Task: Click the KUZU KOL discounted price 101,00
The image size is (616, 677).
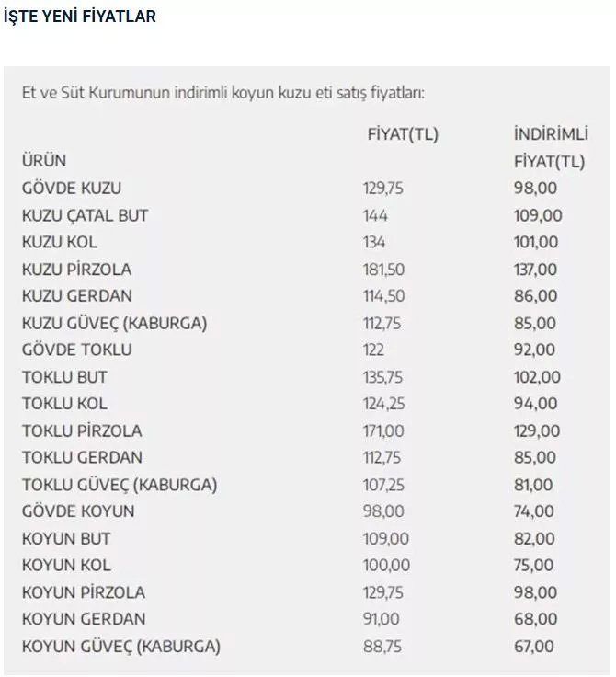Action: click(x=535, y=242)
